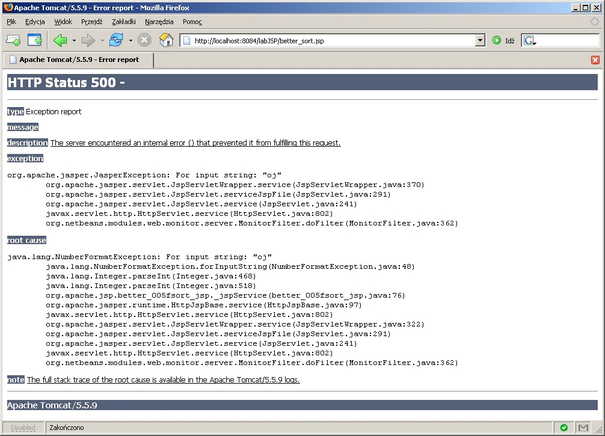Open the Plik menu
This screenshot has width=605, height=436.
(11, 22)
